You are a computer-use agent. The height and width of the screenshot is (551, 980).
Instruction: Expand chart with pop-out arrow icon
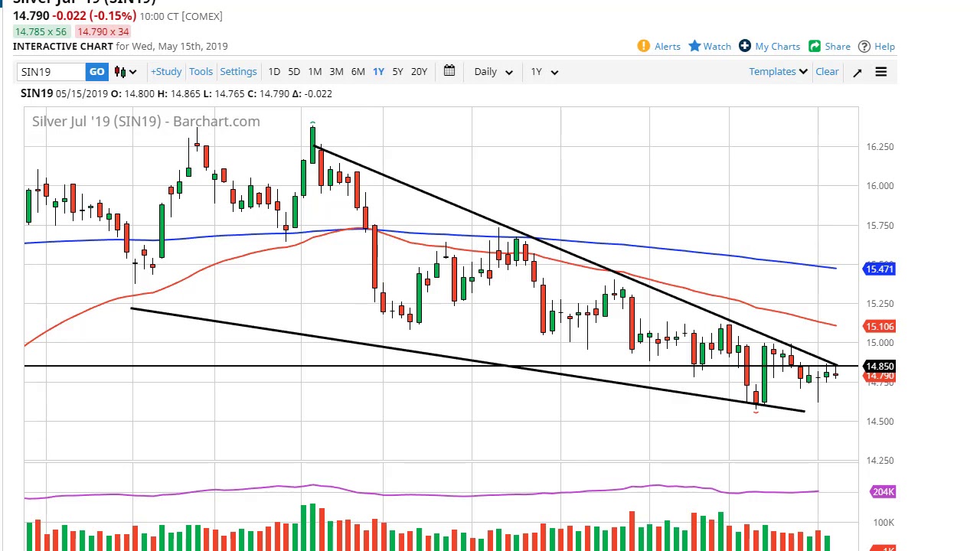point(857,72)
